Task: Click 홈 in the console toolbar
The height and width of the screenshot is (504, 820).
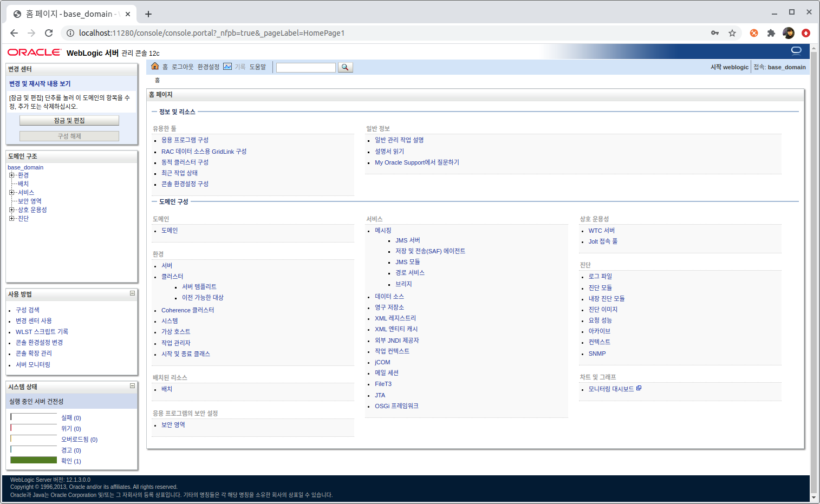Action: 165,67
